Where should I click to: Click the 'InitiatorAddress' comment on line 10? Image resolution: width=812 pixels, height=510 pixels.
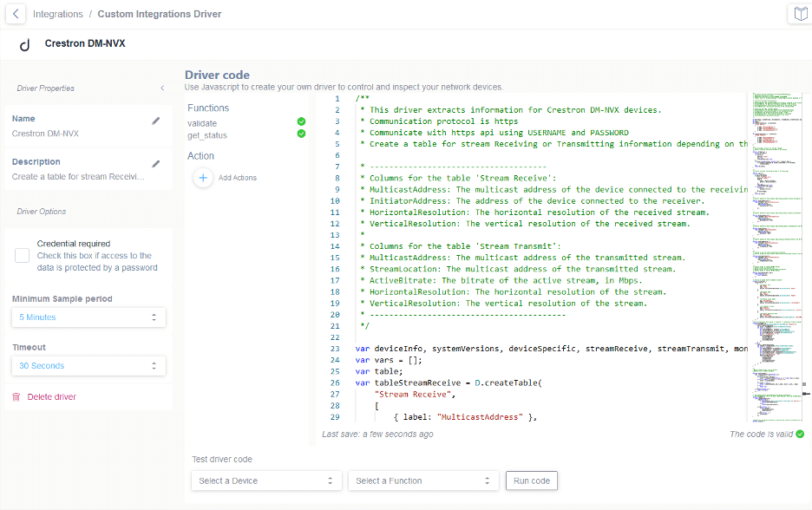click(x=533, y=201)
